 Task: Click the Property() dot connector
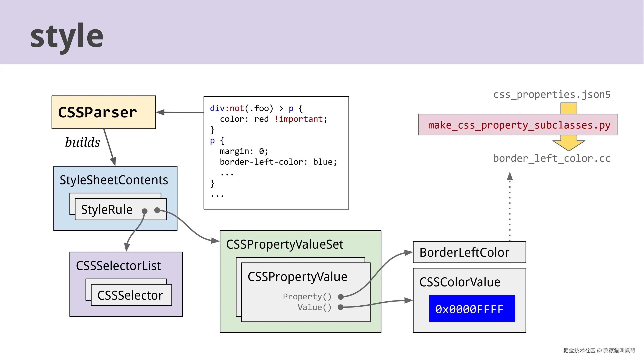point(340,297)
